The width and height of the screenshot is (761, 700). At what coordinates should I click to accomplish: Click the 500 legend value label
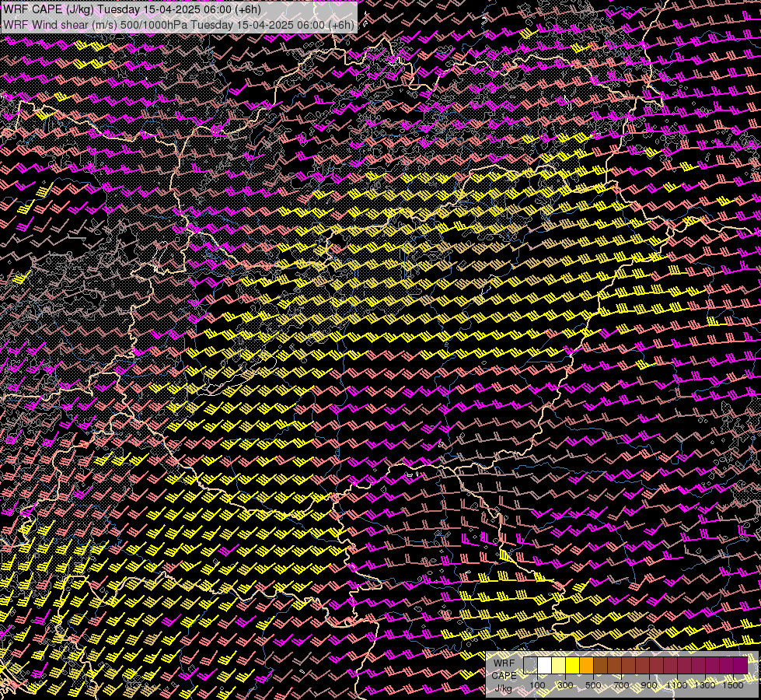[593, 685]
